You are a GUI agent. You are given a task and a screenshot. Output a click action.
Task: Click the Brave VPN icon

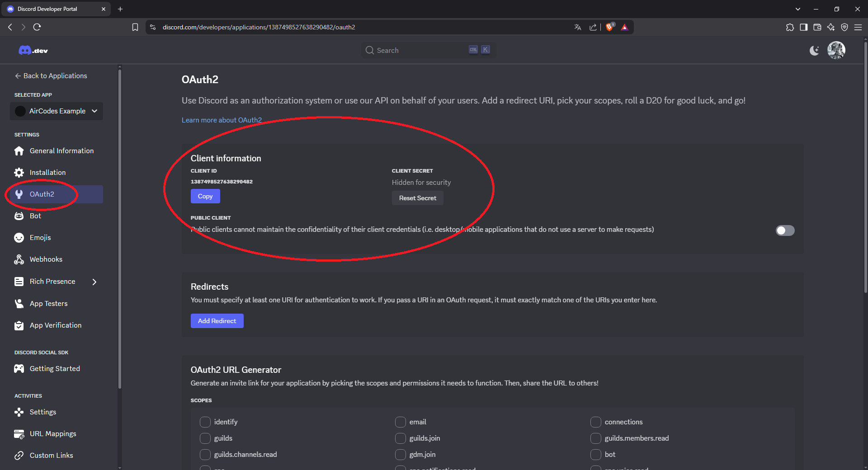pyautogui.click(x=844, y=27)
